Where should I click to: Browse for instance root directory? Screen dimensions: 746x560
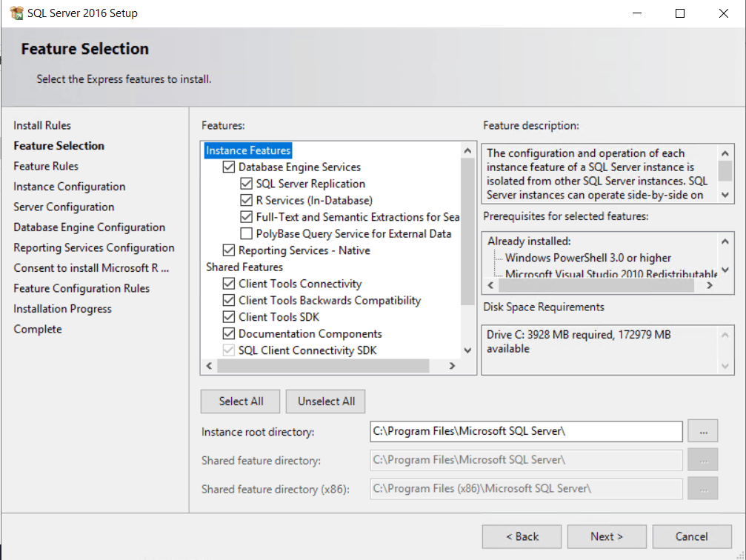(702, 431)
